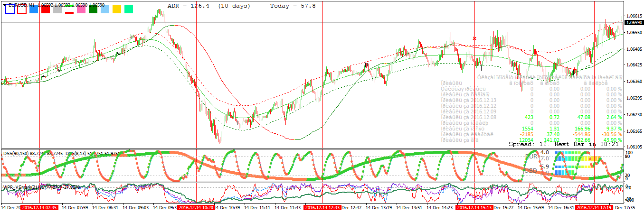Click the current price tag 1.06590
The image size is (644, 213).
634,23
